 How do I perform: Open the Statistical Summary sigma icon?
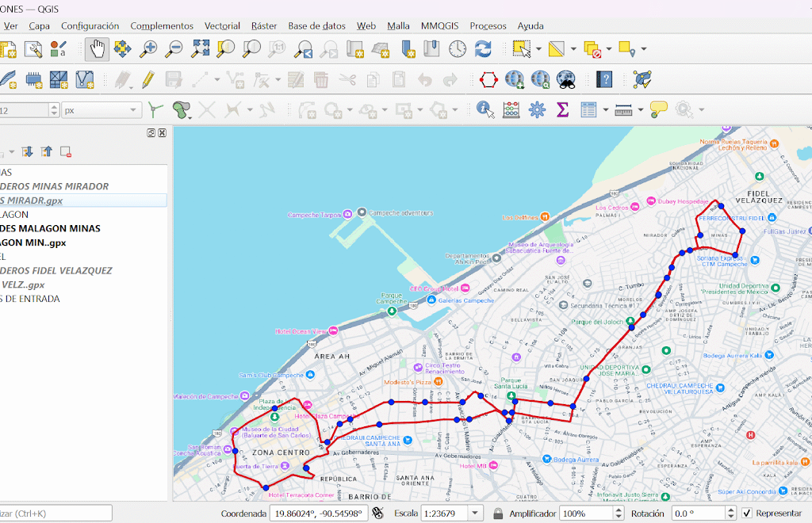[562, 109]
